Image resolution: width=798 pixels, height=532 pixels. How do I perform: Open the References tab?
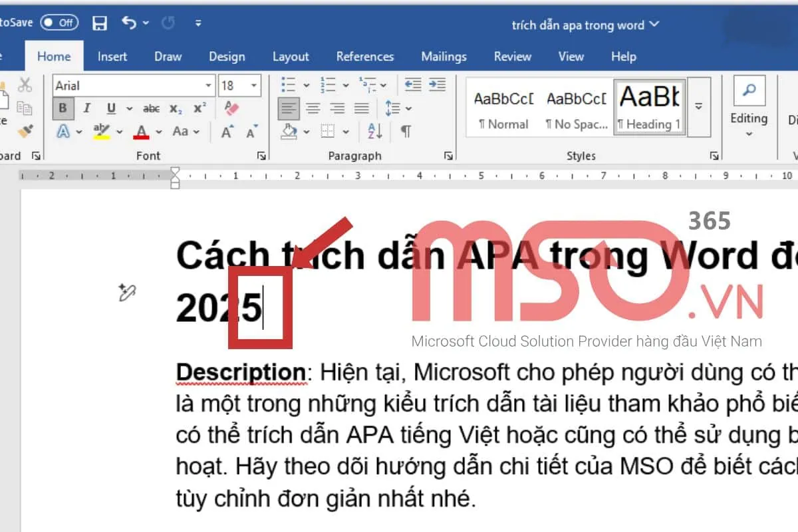pos(364,57)
